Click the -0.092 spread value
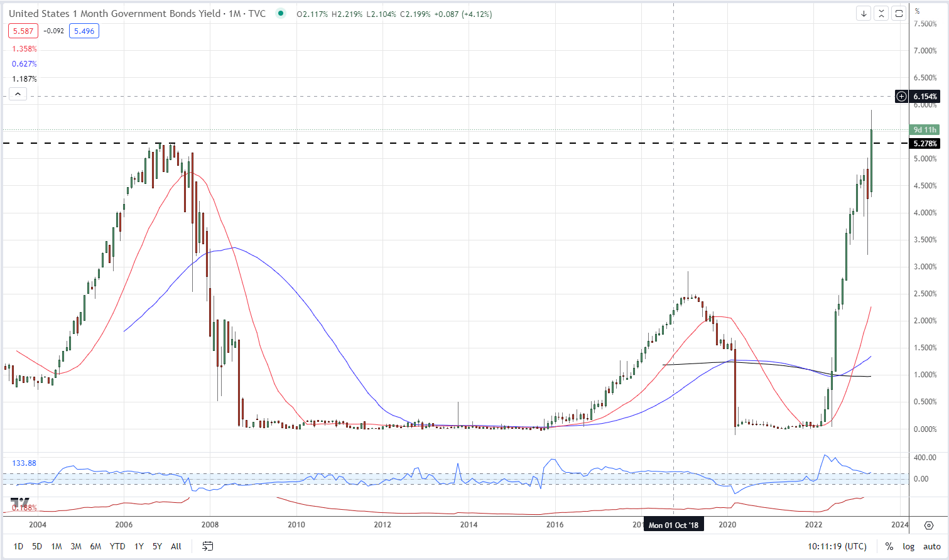This screenshot has width=949, height=560. click(x=53, y=31)
